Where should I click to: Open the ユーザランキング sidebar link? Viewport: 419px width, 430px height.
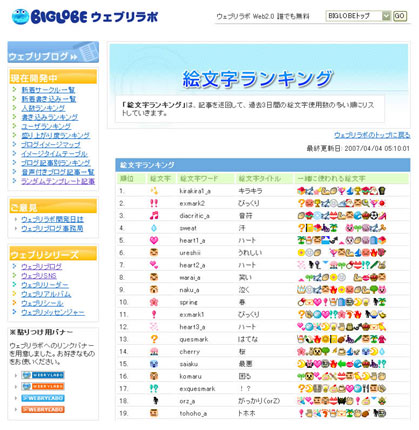[46, 126]
